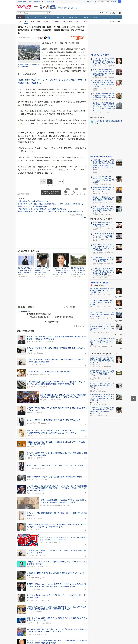Click the マイページ button
The width and height of the screenshot is (138, 644).
[103, 13]
